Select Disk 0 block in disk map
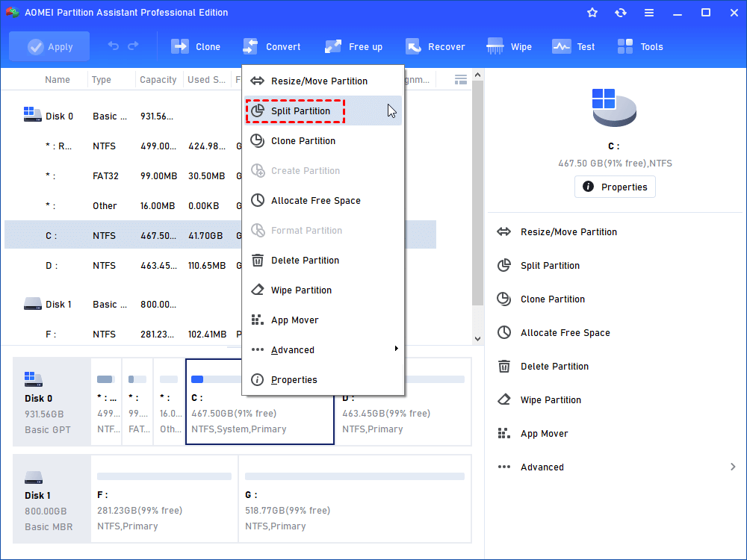The height and width of the screenshot is (560, 747). click(52, 402)
